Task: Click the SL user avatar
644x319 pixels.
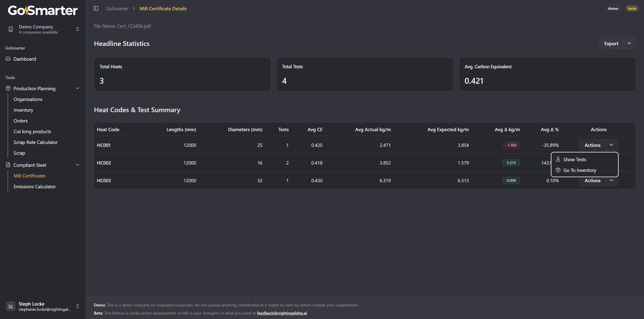Action: click(11, 306)
